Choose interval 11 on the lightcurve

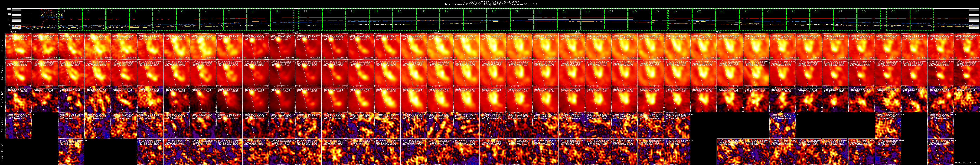click(311, 19)
